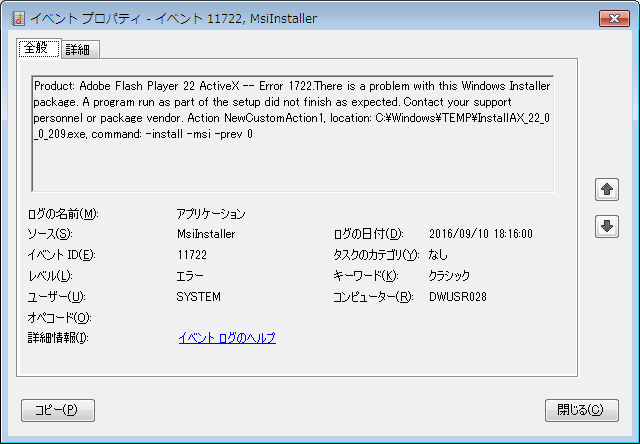
Task: Click the レベル(L) label
Action: [50, 276]
